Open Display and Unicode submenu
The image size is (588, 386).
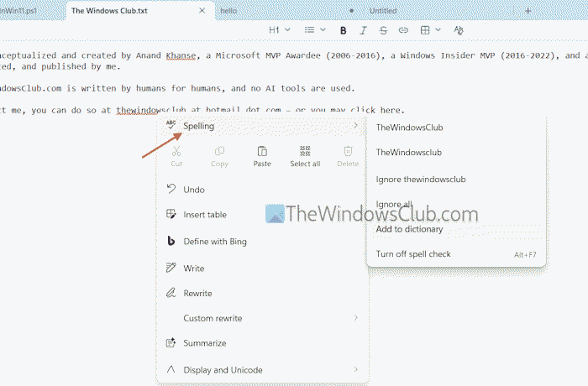[x=262, y=370]
